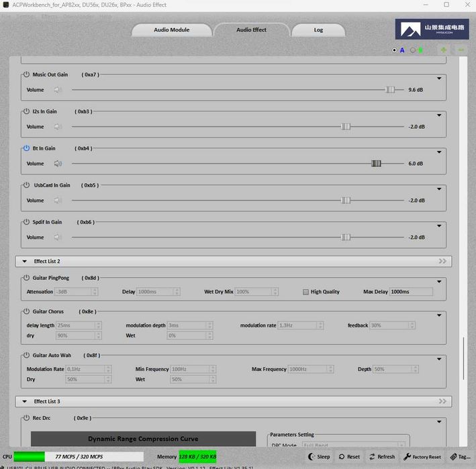
Task: Open dropdown arrow of UsbCard In Gain
Action: pos(439,189)
